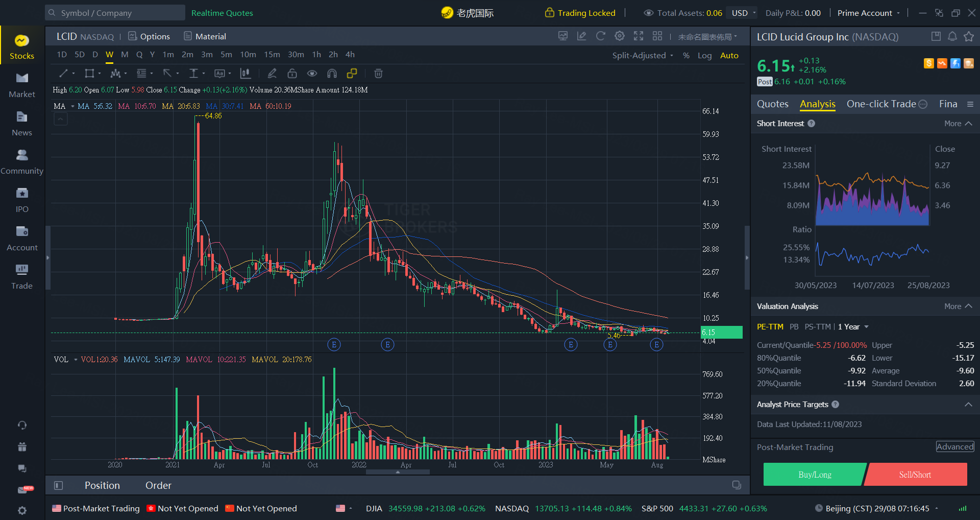Collapse the MA legend with chevron
This screenshot has height=520, width=980.
61,119
